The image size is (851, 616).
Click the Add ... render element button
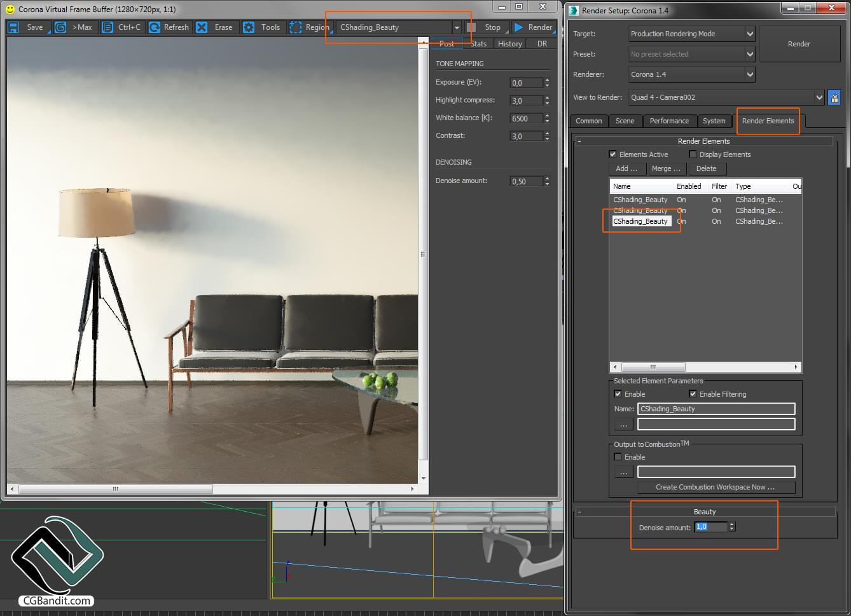tap(626, 168)
